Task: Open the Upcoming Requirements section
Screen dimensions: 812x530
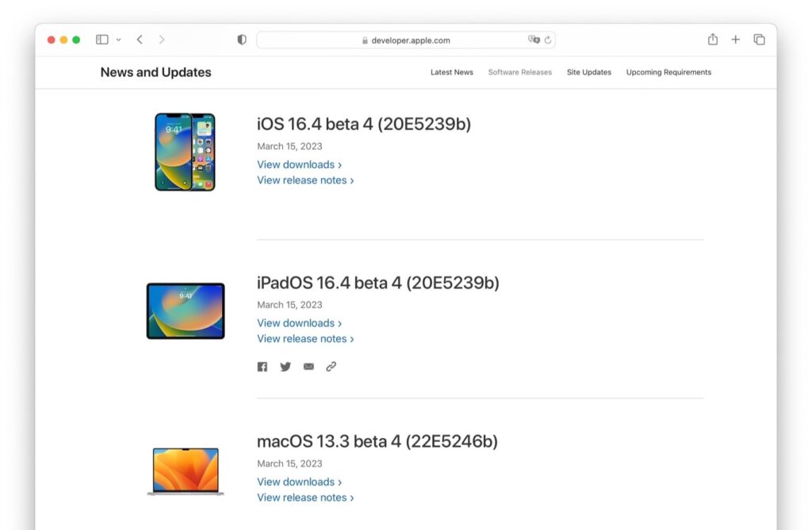Action: 668,72
